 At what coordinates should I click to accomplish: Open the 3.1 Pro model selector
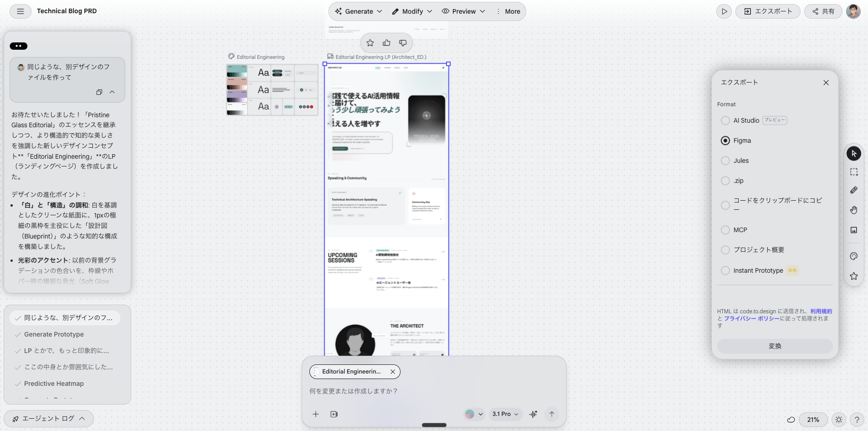point(505,414)
